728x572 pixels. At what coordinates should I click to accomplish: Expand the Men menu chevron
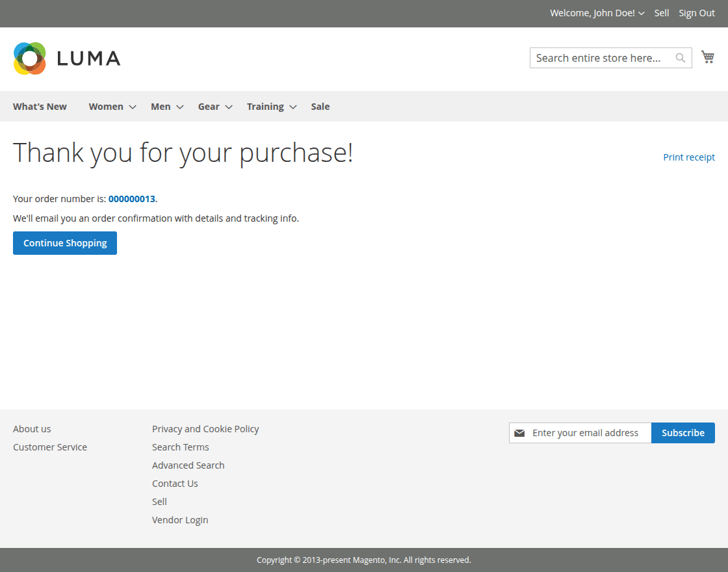point(179,107)
